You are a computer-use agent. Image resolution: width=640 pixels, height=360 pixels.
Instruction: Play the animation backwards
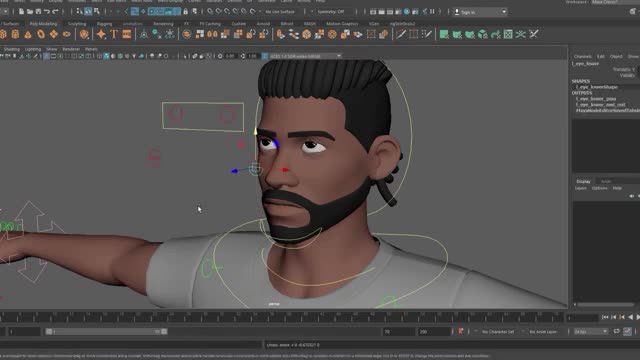click(x=631, y=317)
